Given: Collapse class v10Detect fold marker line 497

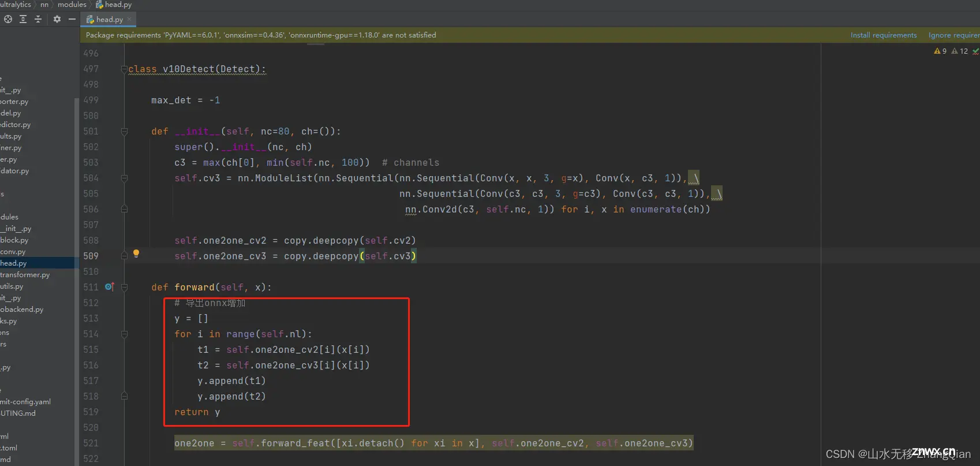Looking at the screenshot, I should (124, 69).
